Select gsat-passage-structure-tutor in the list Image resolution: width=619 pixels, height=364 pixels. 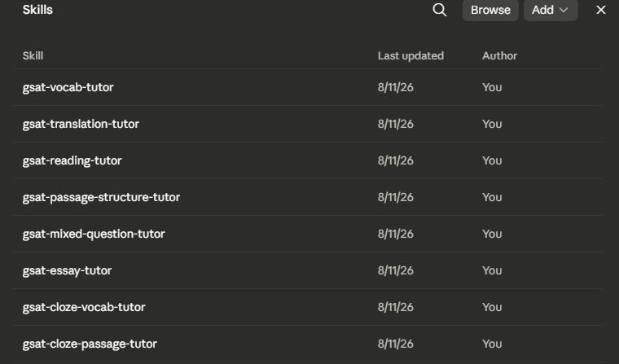(x=308, y=197)
